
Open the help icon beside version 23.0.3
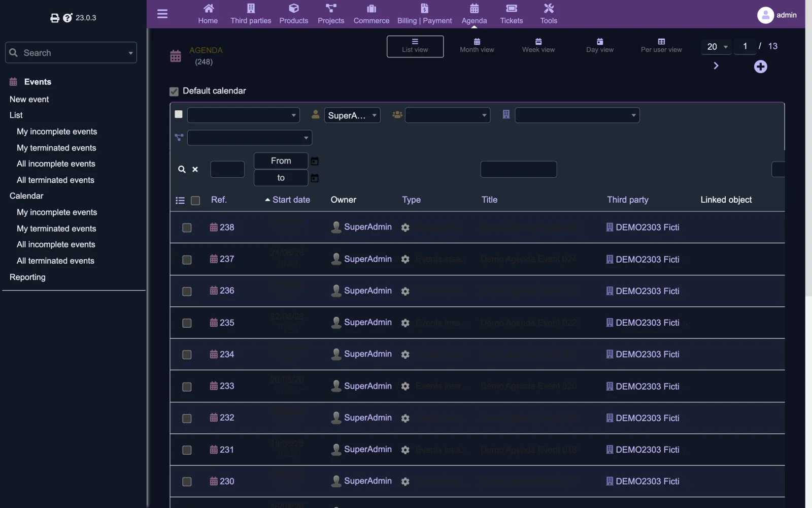point(67,18)
